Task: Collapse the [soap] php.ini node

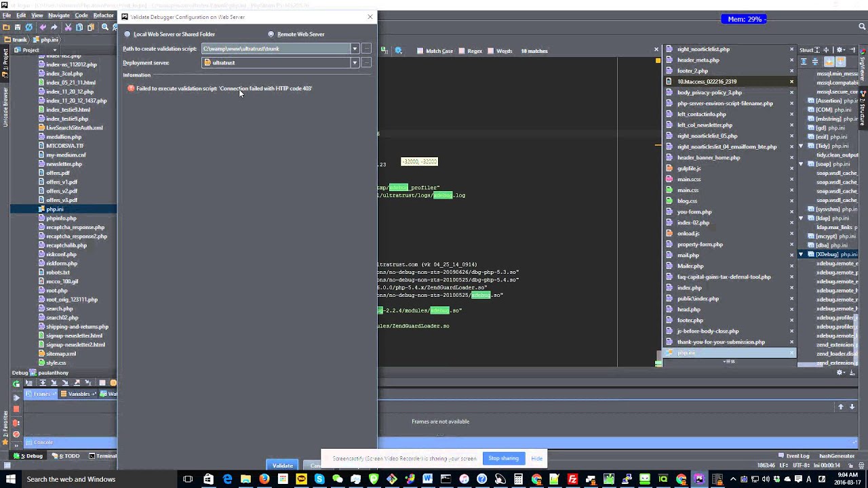Action: [801, 164]
